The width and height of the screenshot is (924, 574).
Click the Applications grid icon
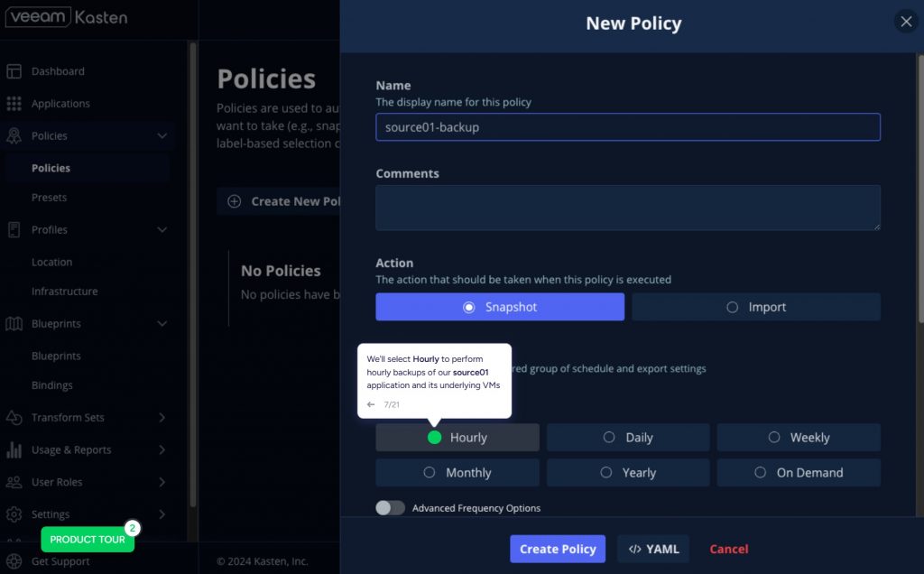tap(14, 104)
